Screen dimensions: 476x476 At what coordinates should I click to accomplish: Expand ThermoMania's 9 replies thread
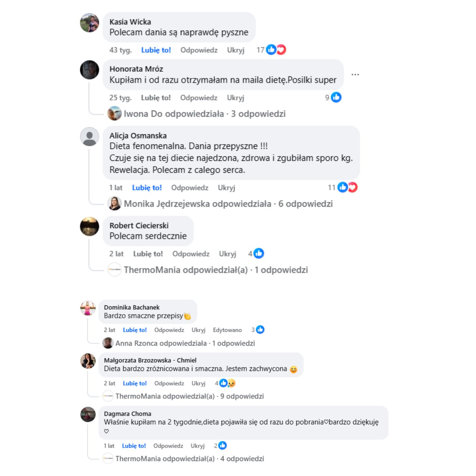(190, 396)
